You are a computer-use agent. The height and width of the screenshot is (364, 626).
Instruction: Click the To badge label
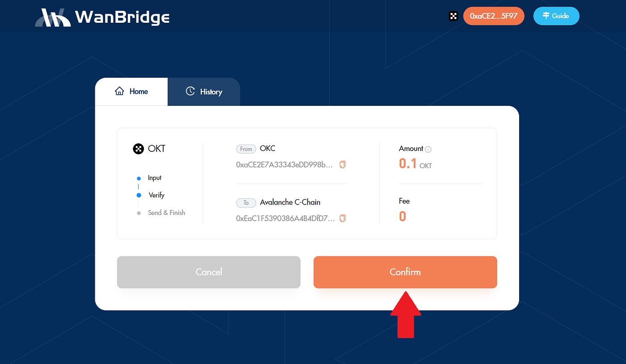tap(246, 203)
